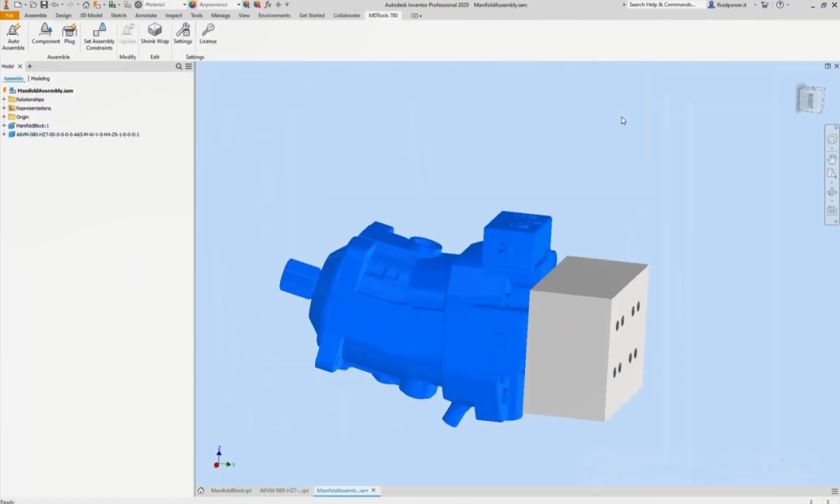840x504 pixels.
Task: Open the appearance color wheel icon
Action: point(192,5)
